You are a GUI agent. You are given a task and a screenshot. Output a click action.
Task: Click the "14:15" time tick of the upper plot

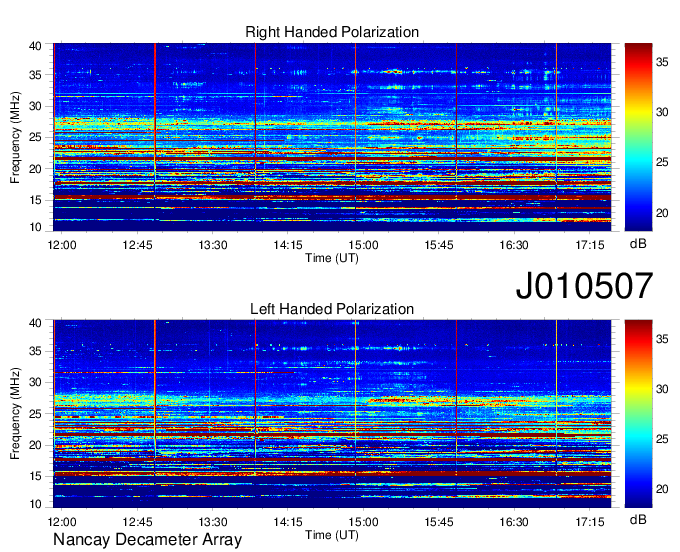click(x=288, y=245)
